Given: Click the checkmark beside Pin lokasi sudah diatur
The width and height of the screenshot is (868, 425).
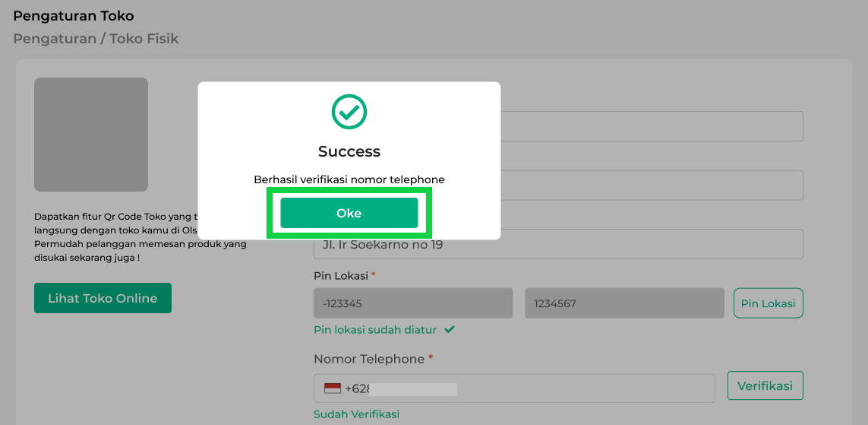Looking at the screenshot, I should coord(450,329).
